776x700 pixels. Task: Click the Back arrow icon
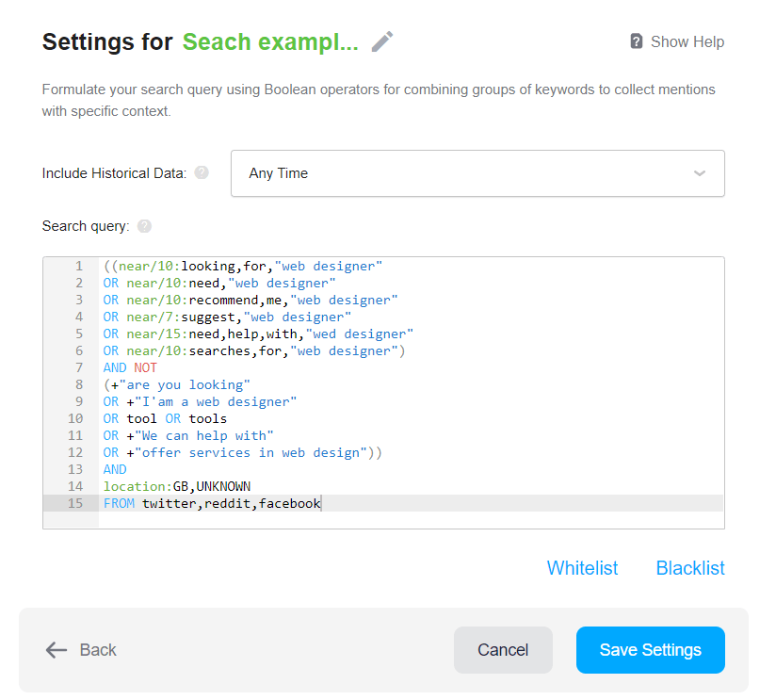coord(57,649)
